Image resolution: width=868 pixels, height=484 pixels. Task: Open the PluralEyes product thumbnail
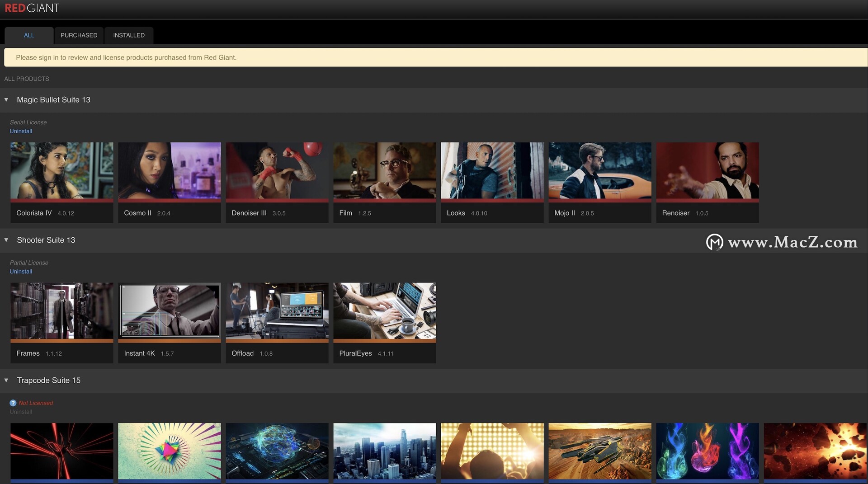click(385, 311)
